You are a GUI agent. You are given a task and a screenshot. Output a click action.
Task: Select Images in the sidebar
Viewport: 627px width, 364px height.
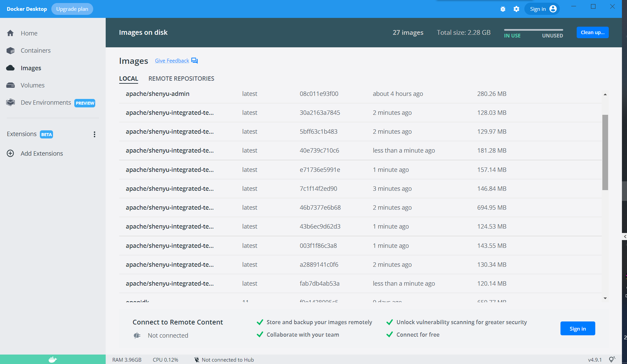point(31,68)
